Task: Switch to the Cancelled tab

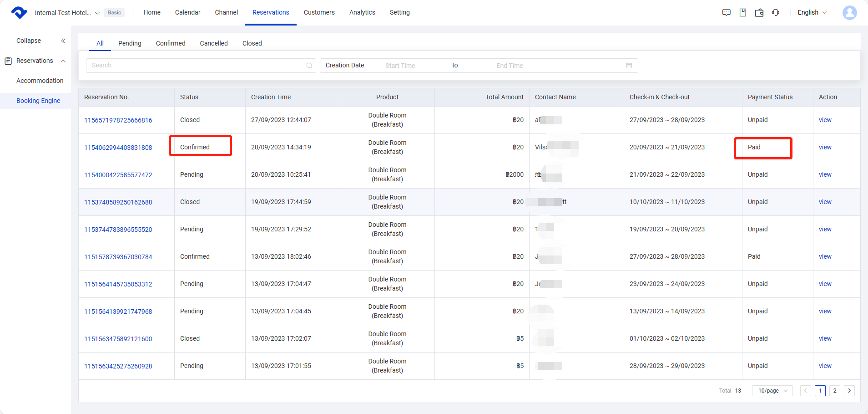Action: 213,43
